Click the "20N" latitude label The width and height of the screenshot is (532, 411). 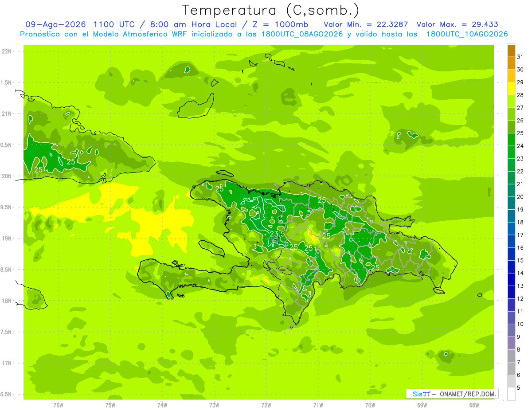click(x=7, y=176)
